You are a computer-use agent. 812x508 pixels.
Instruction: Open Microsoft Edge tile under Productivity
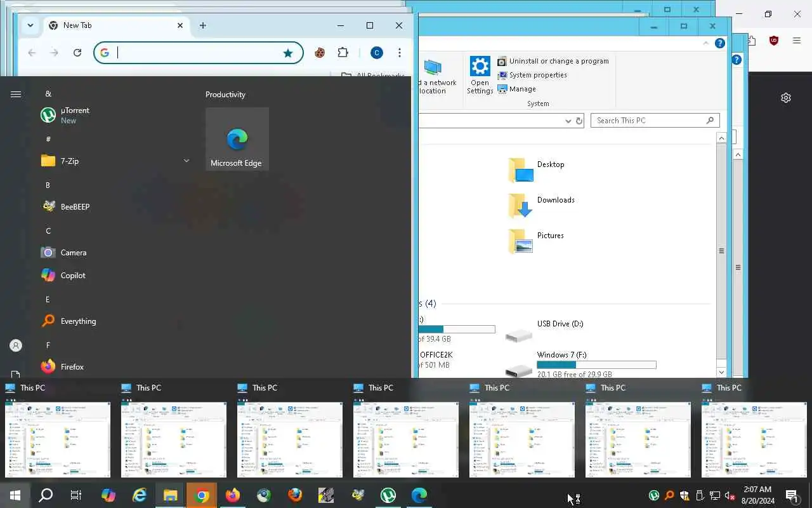(237, 139)
